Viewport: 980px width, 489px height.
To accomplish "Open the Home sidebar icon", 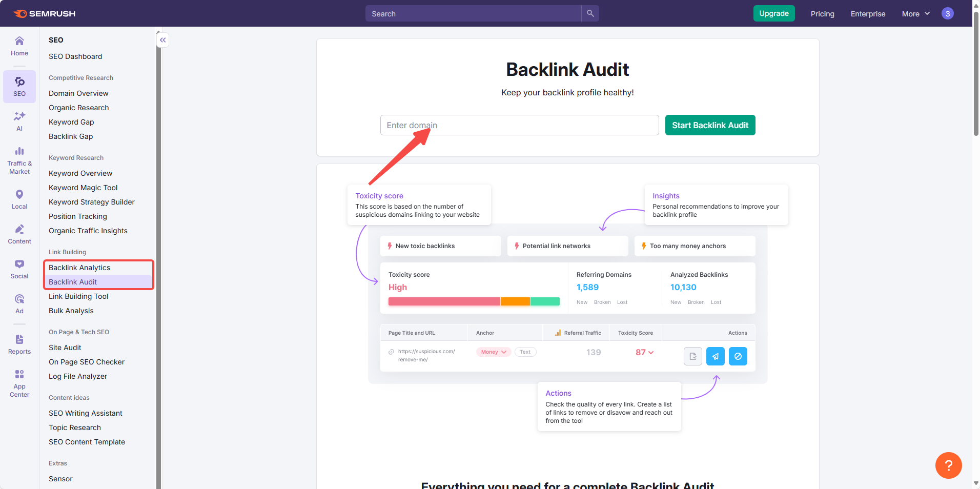I will pyautogui.click(x=19, y=46).
